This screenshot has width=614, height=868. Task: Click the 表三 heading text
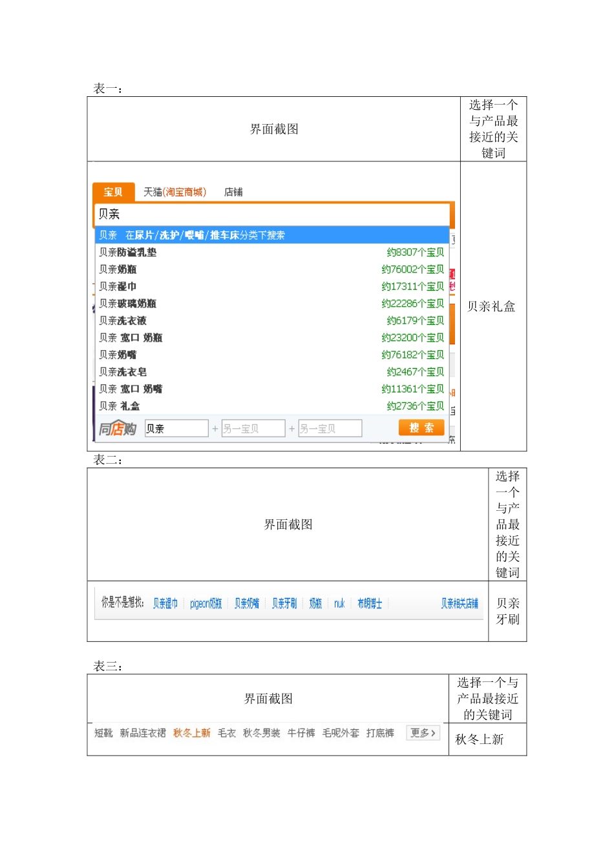pos(108,666)
